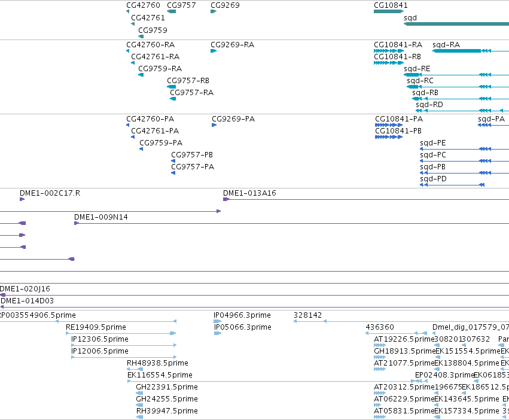Click clone DME1-009N14
Screen dimensions: 509x420
[101, 217]
